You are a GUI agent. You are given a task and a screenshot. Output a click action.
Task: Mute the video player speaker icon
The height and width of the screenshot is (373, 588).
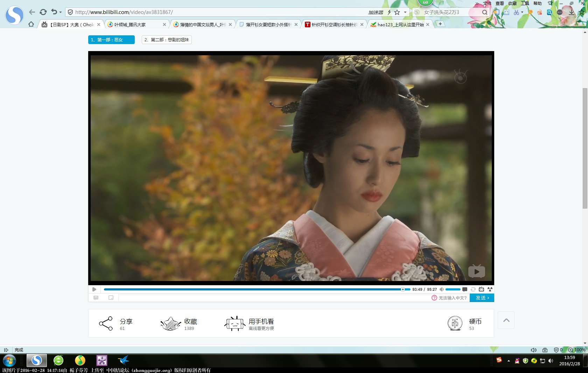[x=442, y=289]
